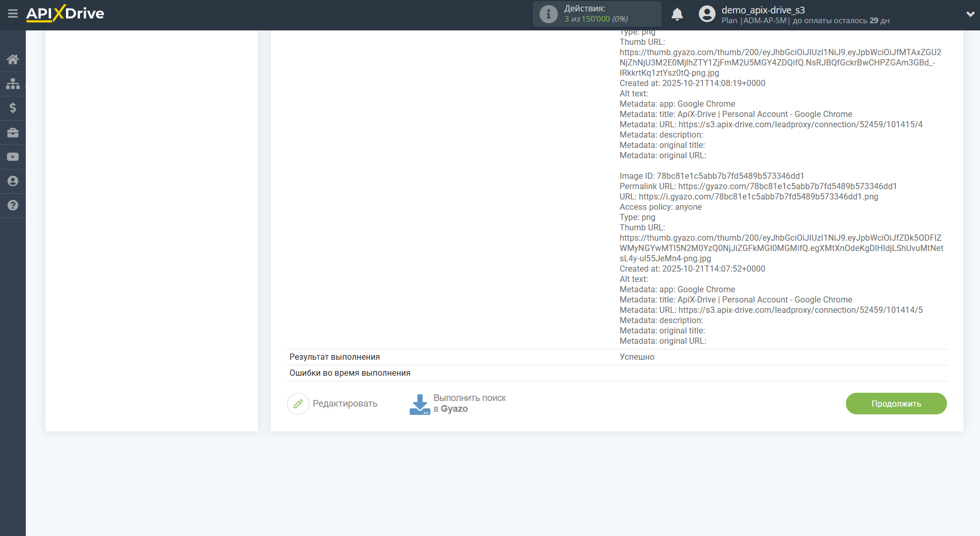Open the YouTube video tutorials icon
This screenshot has width=980, height=536.
point(13,157)
